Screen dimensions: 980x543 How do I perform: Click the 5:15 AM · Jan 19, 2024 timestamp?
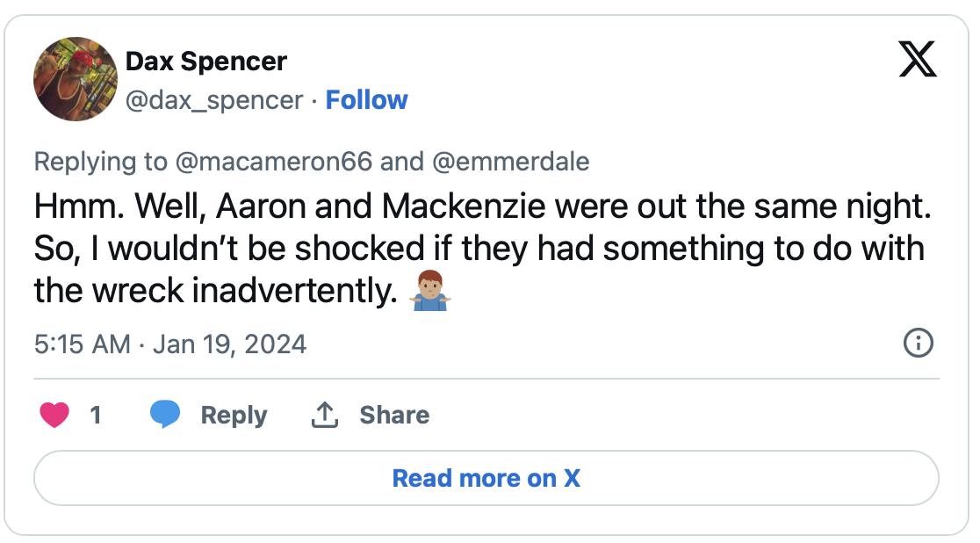[170, 344]
